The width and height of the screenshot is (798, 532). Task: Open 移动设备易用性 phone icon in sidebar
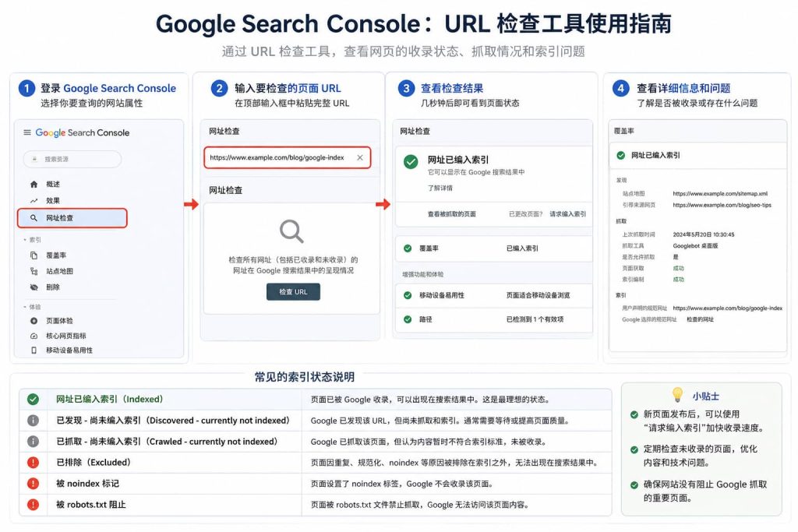coord(34,351)
